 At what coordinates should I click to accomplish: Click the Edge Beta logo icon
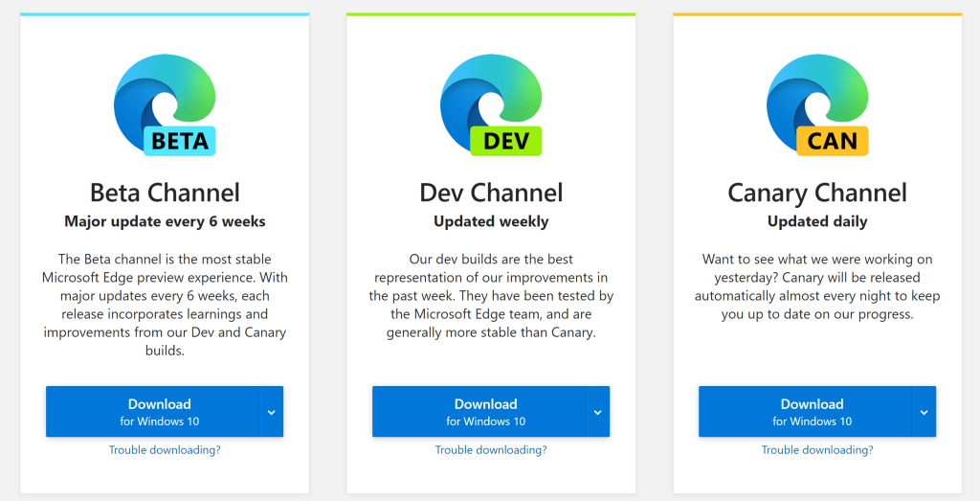point(165,104)
